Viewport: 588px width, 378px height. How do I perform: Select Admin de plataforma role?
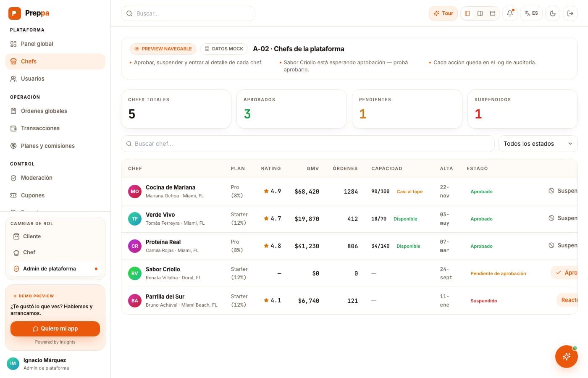[x=55, y=269]
